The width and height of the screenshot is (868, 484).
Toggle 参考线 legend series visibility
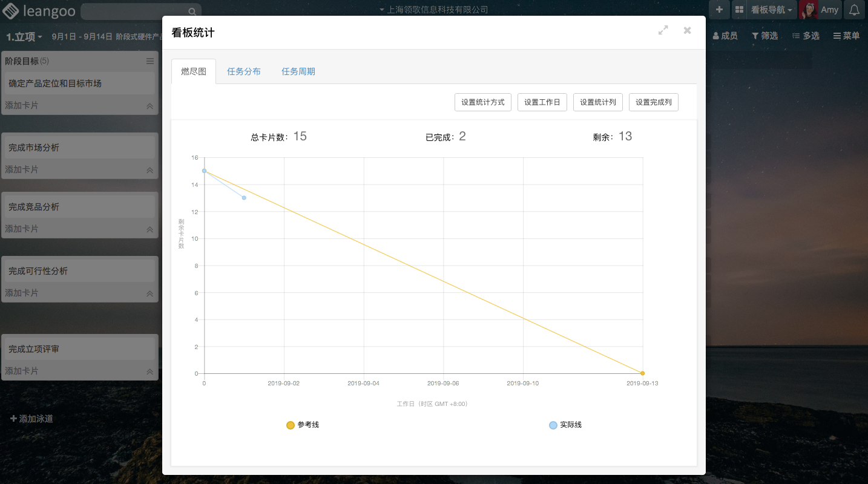pos(303,425)
